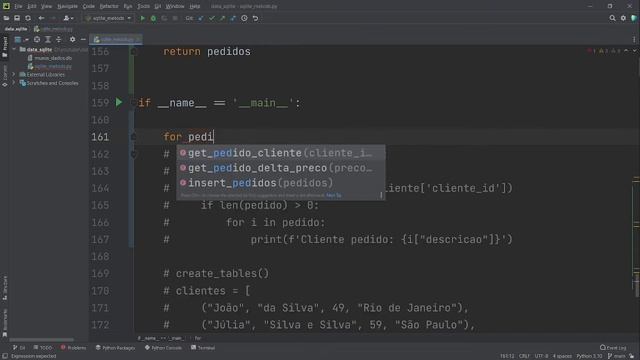
Task: Toggle the Commit tool window sidebar button
Action: 4,76
